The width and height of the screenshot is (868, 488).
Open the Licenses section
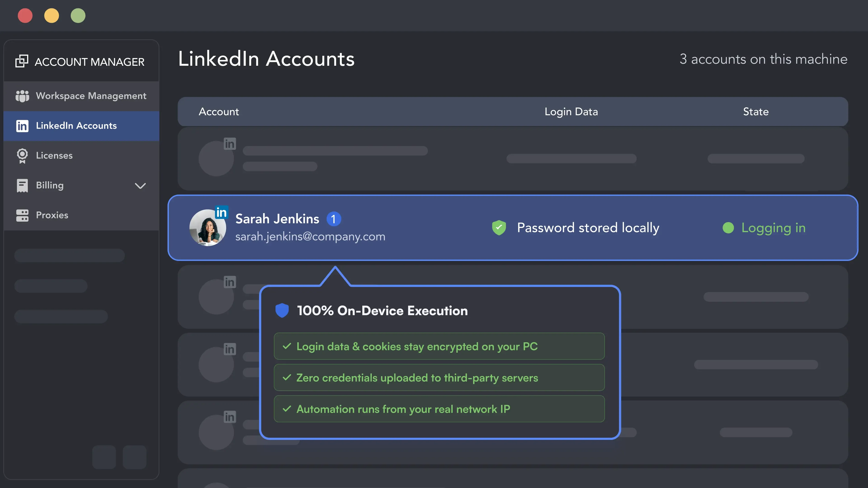(x=81, y=156)
